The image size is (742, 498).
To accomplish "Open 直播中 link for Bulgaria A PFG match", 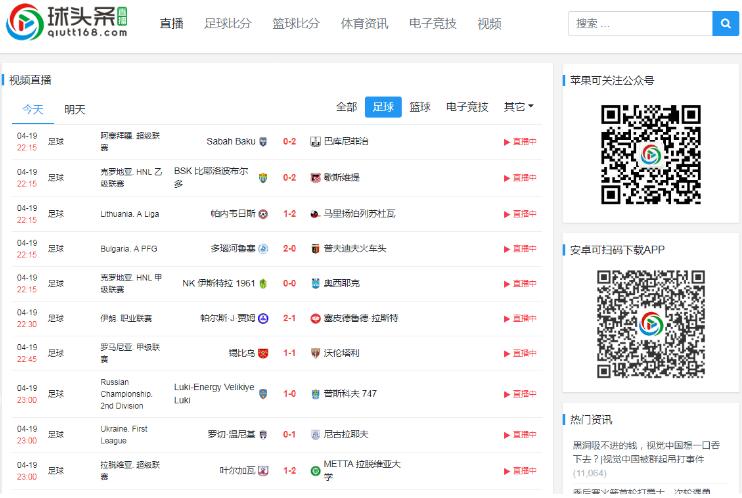I will click(x=520, y=248).
